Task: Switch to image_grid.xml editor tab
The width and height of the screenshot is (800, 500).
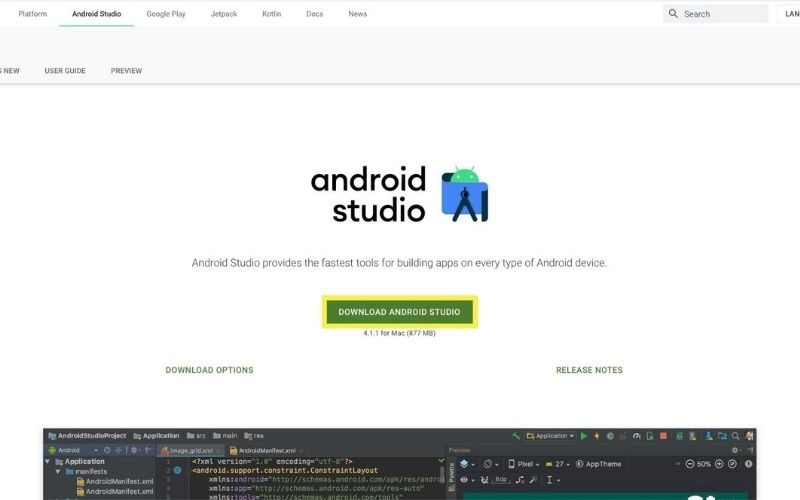Action: click(x=191, y=451)
